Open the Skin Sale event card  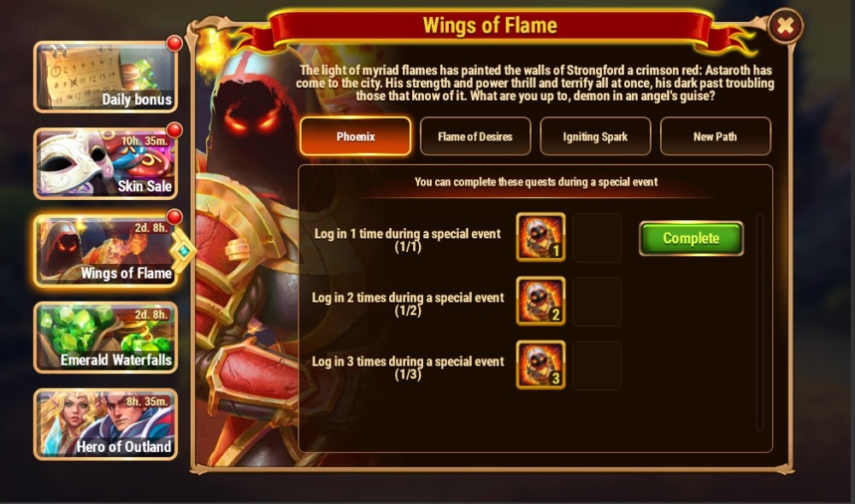coord(106,163)
